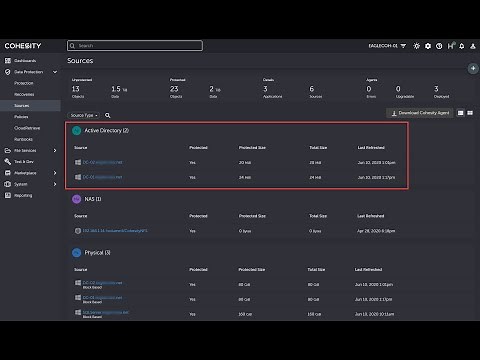The image size is (480, 360).
Task: Open the Source Type filter dropdown
Action: [x=84, y=115]
